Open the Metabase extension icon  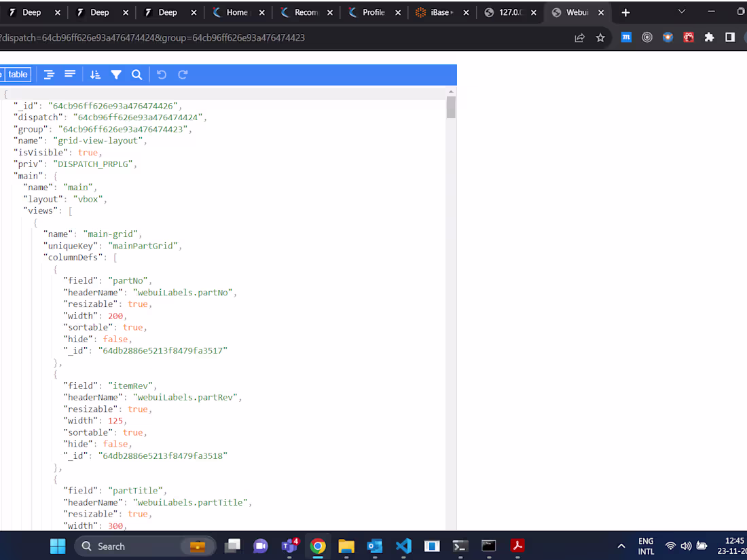(625, 37)
